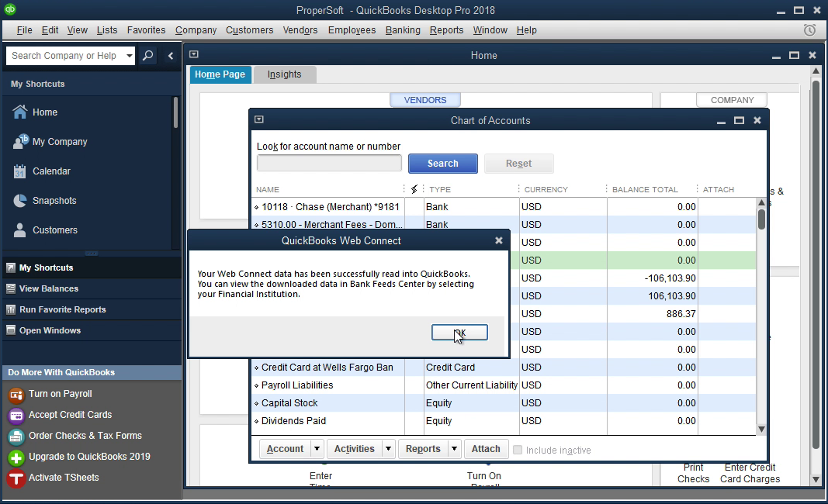Click OK in Web Connect dialog

[459, 333]
